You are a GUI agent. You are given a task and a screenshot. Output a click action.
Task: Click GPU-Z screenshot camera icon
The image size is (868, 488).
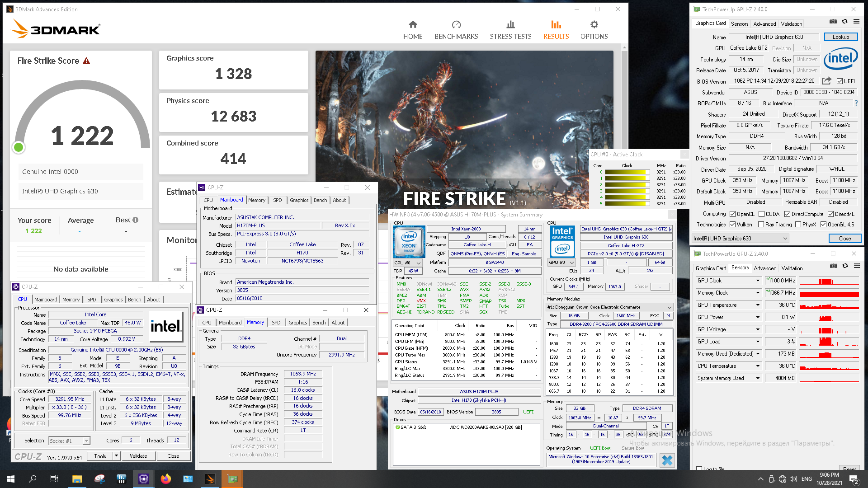pos(833,21)
